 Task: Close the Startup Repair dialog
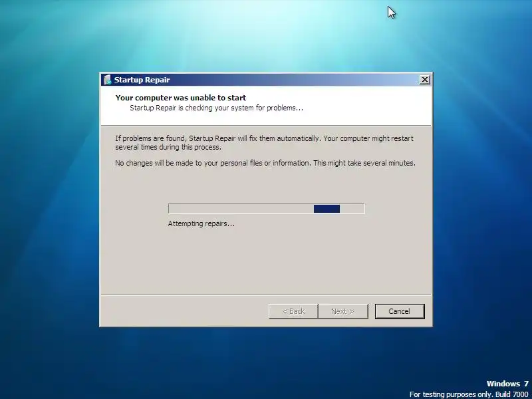(x=424, y=80)
